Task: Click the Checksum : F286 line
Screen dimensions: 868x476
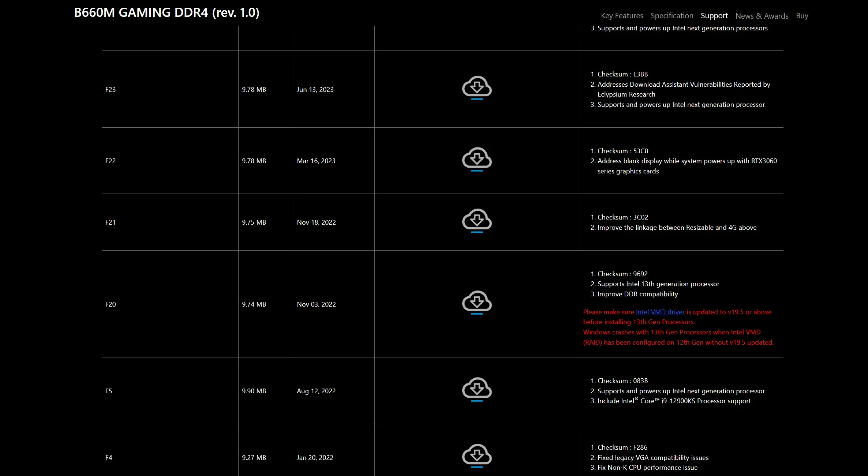Action: (622, 447)
